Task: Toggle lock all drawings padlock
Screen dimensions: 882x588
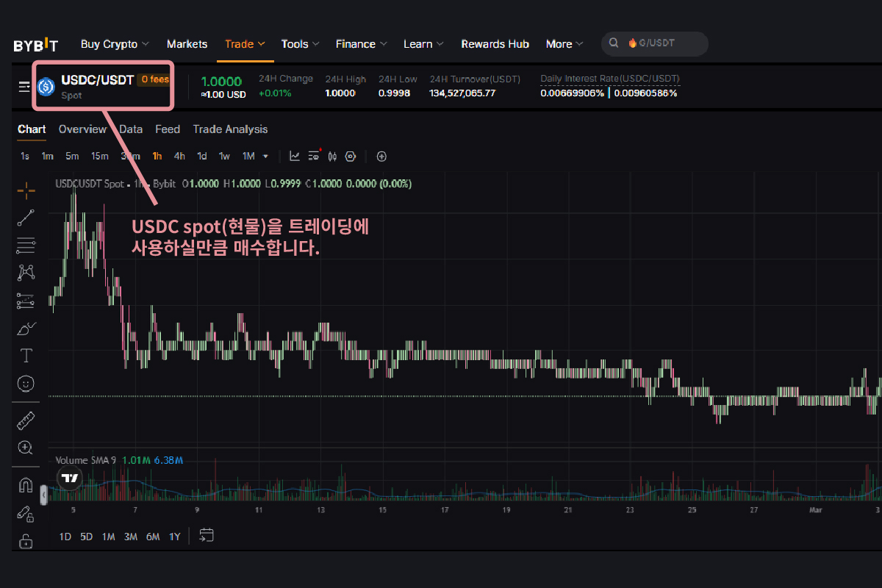Action: [x=26, y=542]
